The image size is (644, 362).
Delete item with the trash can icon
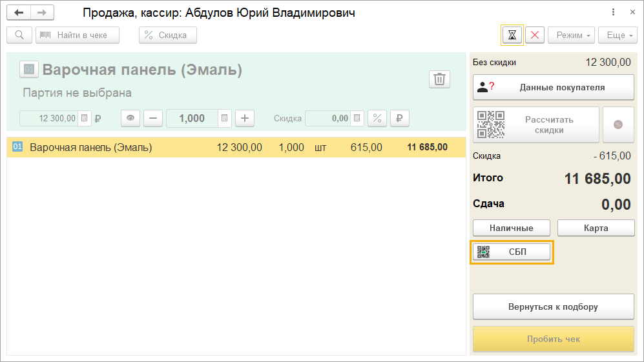coord(439,79)
